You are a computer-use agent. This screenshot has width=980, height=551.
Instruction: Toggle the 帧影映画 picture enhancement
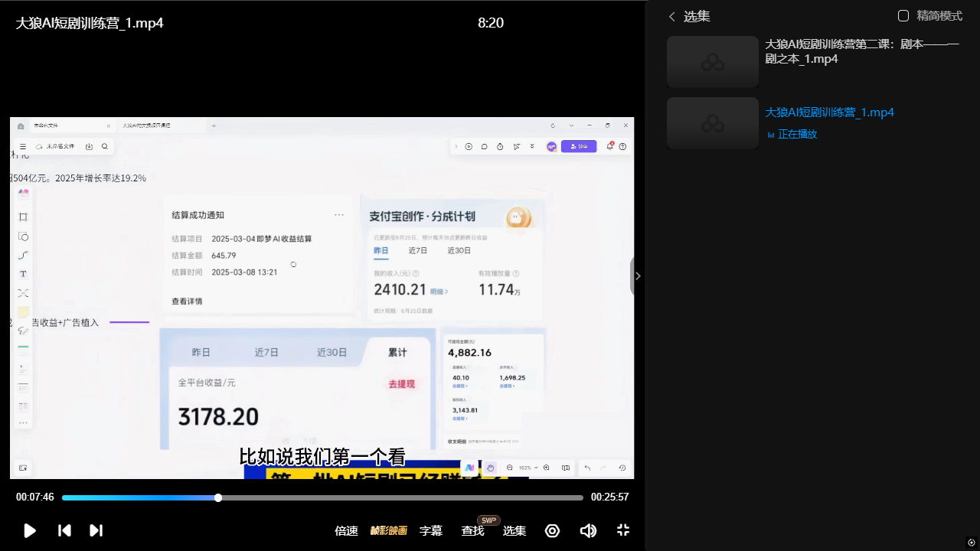[x=389, y=530]
